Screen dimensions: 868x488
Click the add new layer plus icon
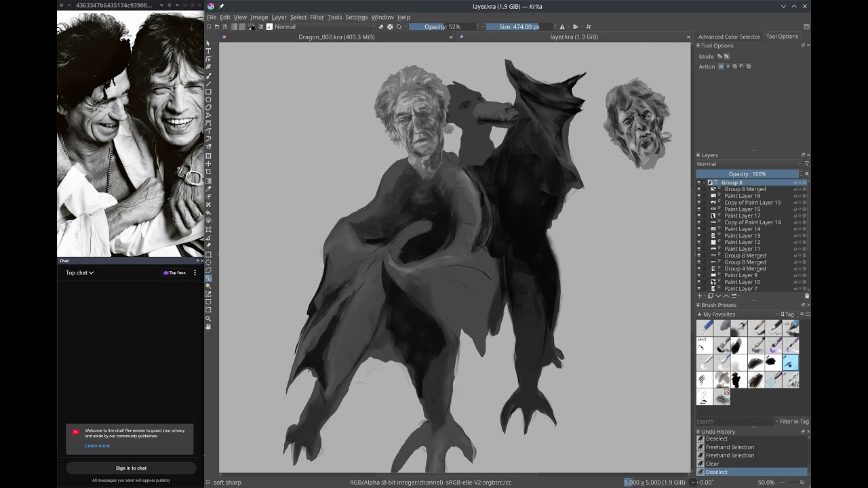coord(700,296)
